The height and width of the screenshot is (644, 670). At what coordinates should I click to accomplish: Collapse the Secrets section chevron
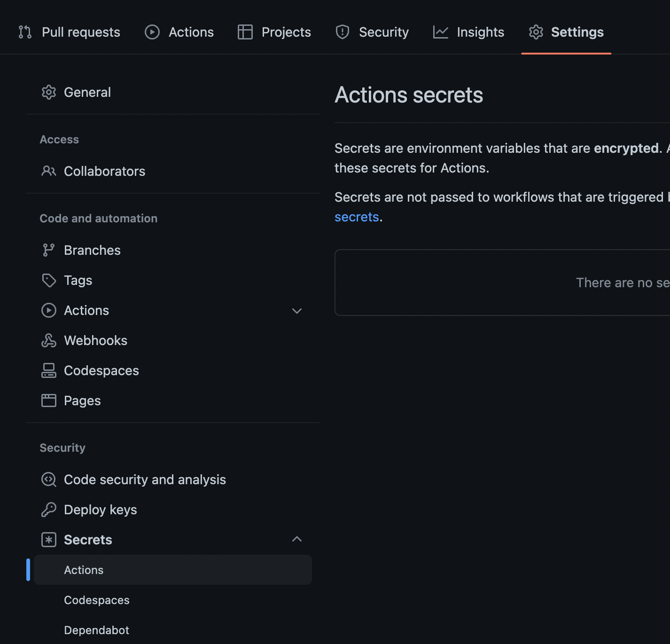coord(297,539)
